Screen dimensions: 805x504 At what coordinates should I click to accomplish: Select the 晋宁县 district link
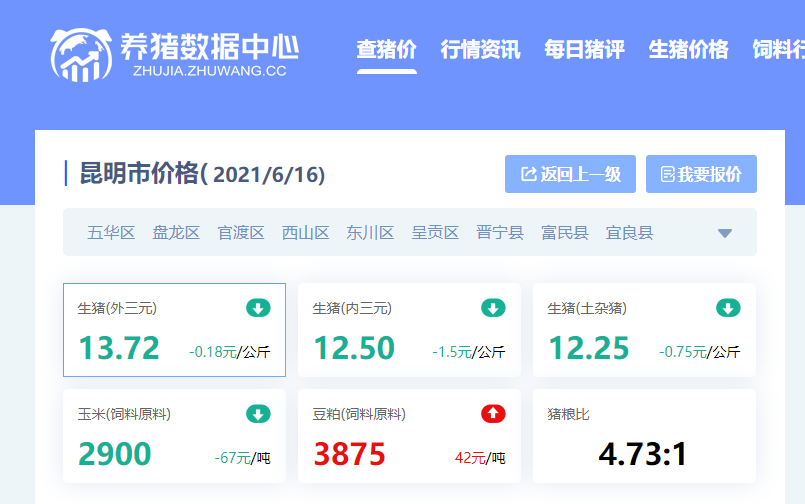500,233
